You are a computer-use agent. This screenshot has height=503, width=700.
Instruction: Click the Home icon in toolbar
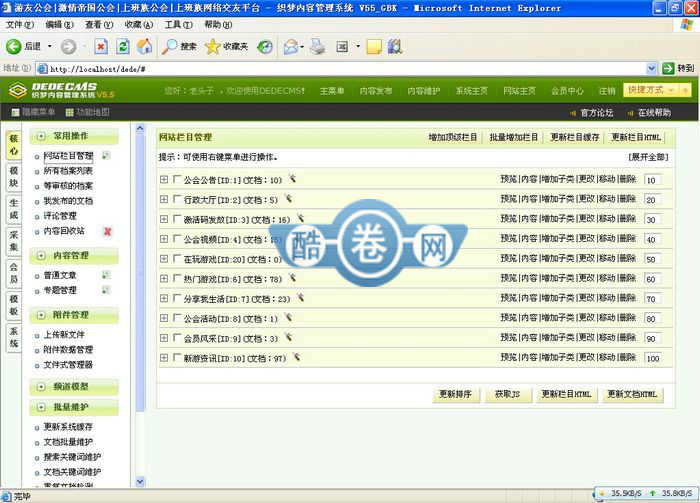[x=144, y=46]
